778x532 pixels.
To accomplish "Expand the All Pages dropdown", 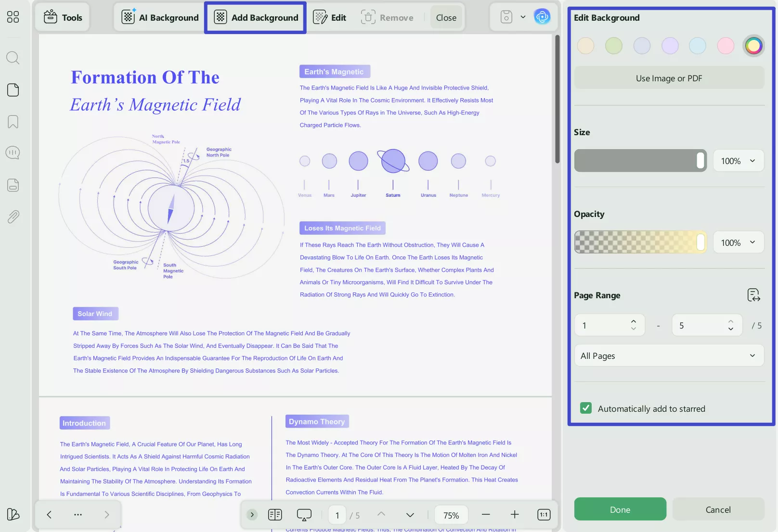I will (x=669, y=355).
